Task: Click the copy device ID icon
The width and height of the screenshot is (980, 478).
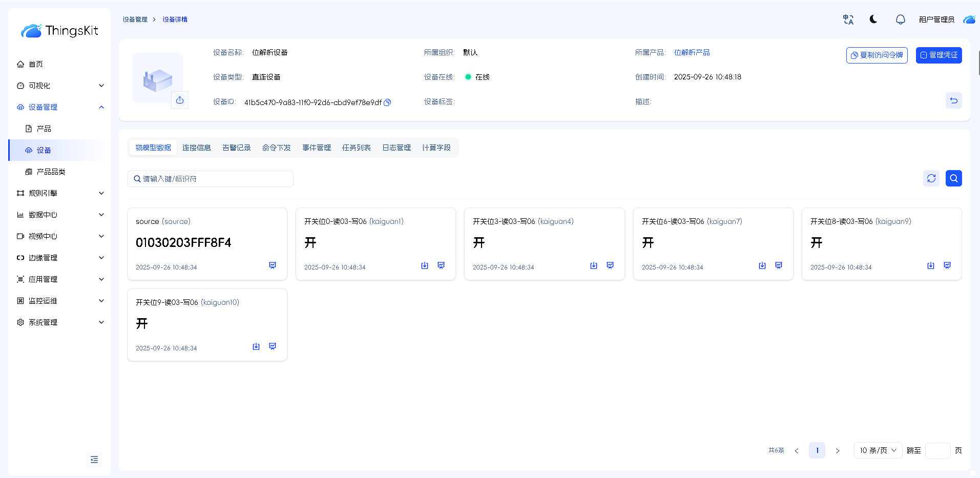Action: tap(388, 102)
